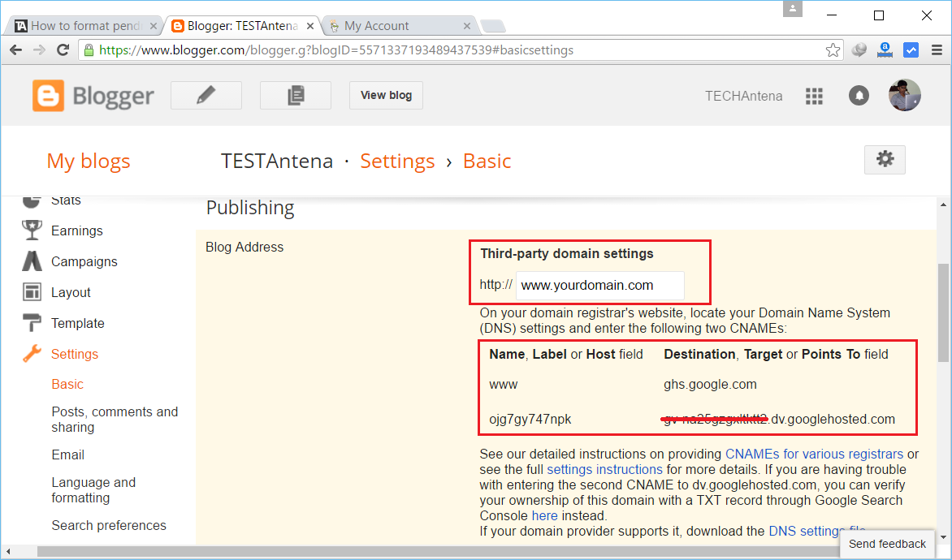Select Basic settings subsection
This screenshot has height=560, width=952.
67,384
